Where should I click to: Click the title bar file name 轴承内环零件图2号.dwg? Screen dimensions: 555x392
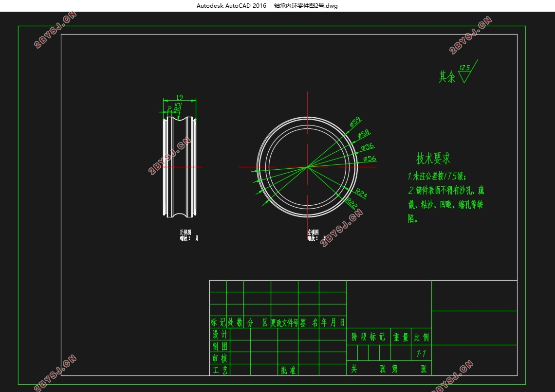click(306, 6)
